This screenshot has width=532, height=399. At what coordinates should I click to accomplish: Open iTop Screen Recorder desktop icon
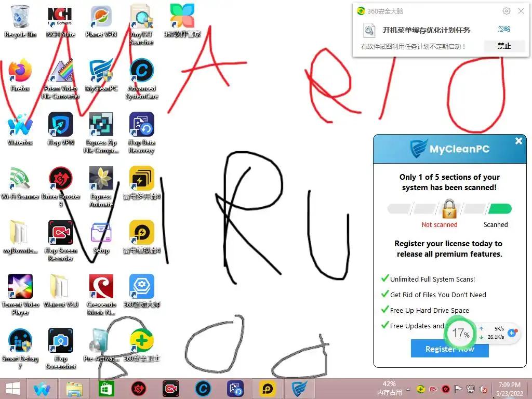coord(60,240)
